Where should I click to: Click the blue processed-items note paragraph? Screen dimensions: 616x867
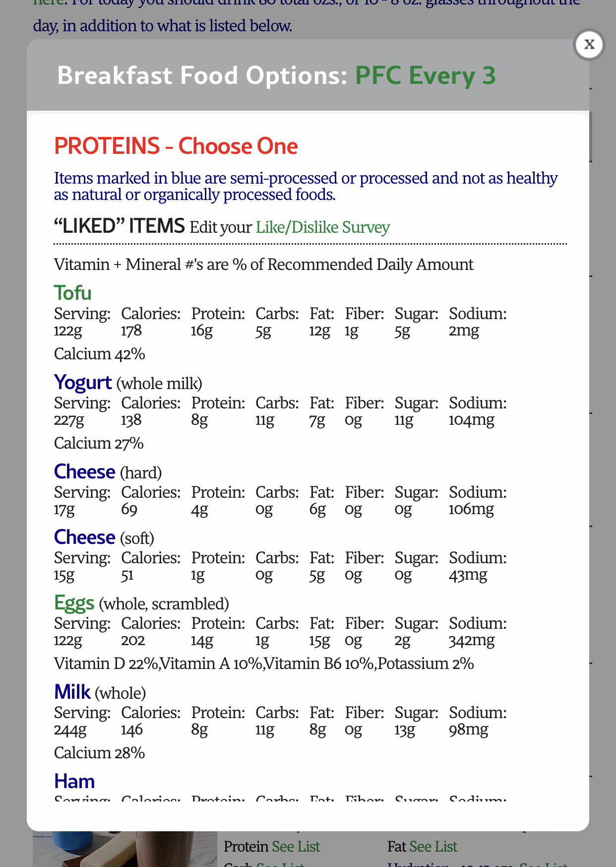306,187
